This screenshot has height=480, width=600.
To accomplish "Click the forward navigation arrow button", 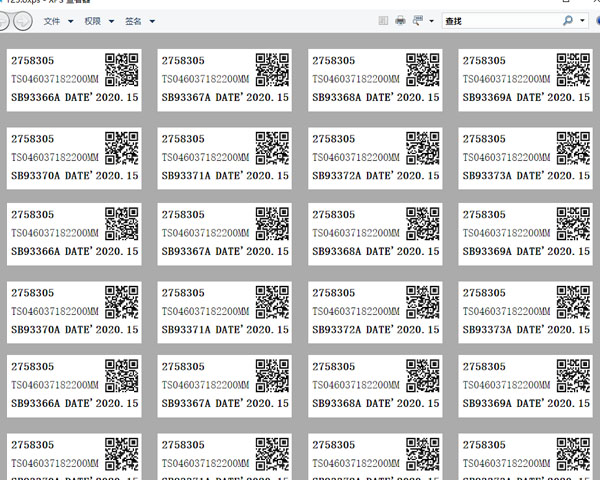I will 22,20.
